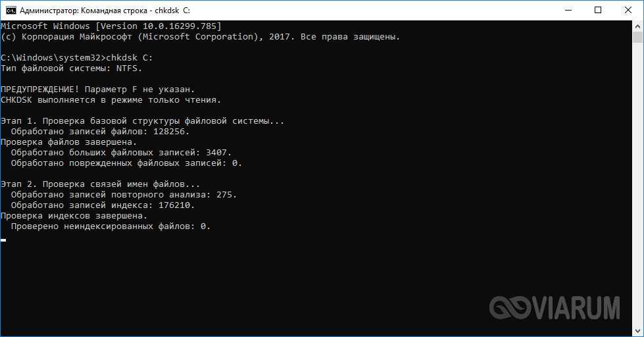Click the line showing 176210 index records

(103, 205)
